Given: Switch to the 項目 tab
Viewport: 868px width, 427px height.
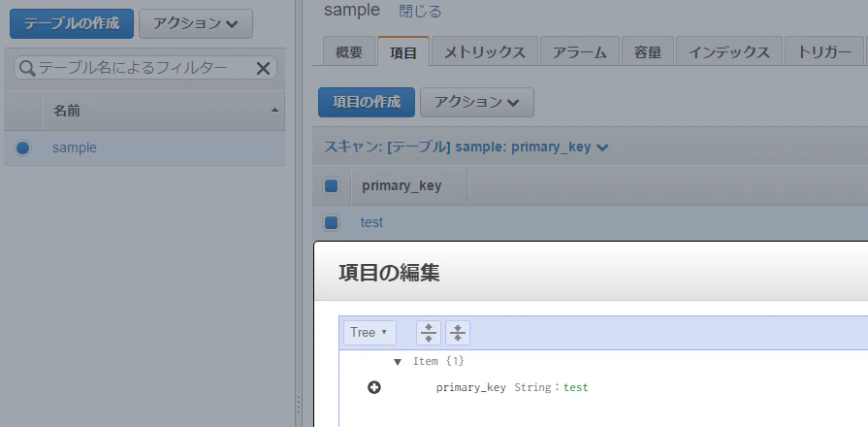Looking at the screenshot, I should [x=403, y=52].
